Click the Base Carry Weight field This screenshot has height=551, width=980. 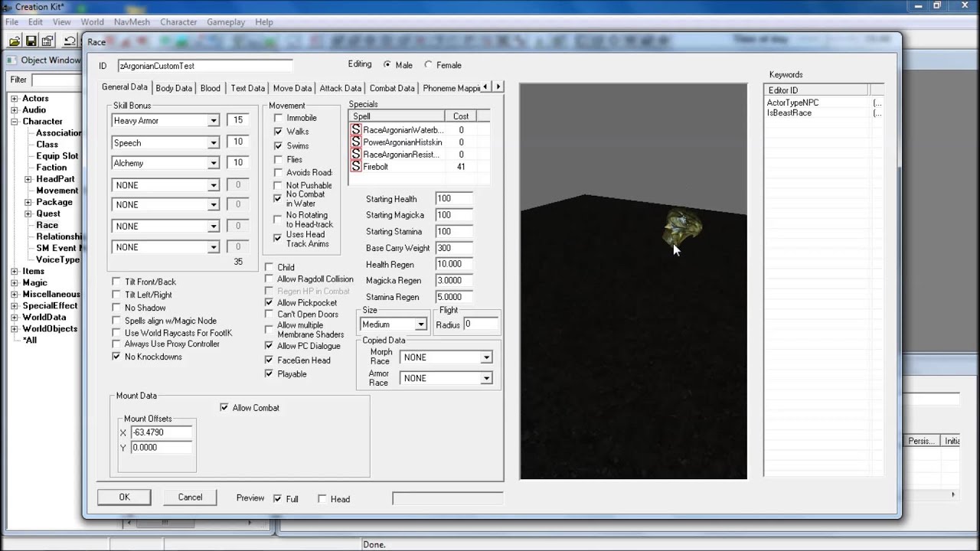454,248
